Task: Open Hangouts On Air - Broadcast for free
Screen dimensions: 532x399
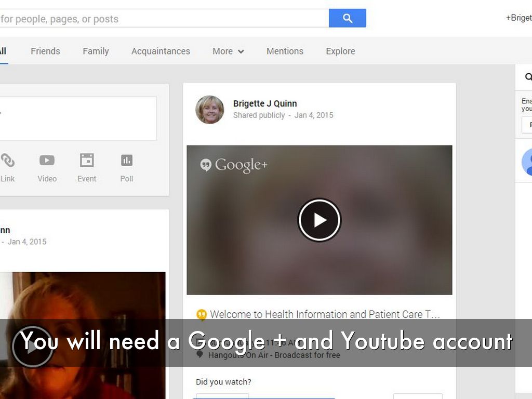Action: [x=274, y=355]
